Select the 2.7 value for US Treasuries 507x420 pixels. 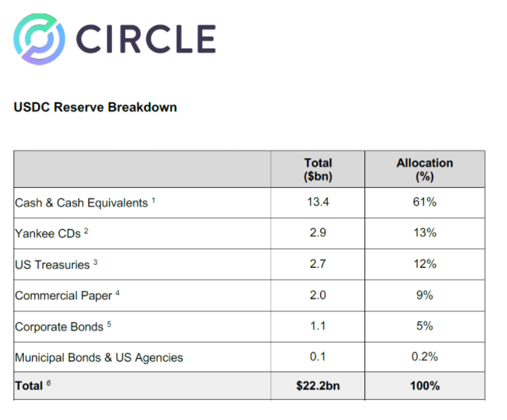pyautogui.click(x=318, y=264)
